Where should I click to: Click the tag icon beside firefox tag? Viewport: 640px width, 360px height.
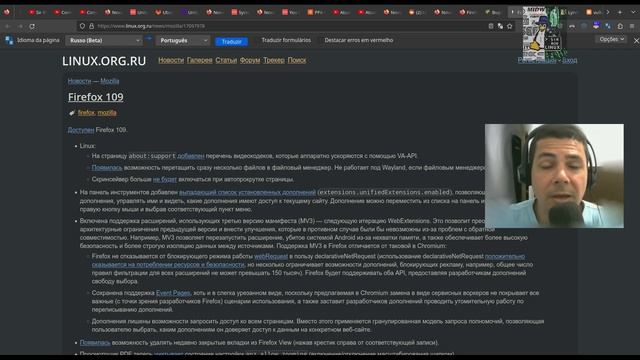click(72, 113)
